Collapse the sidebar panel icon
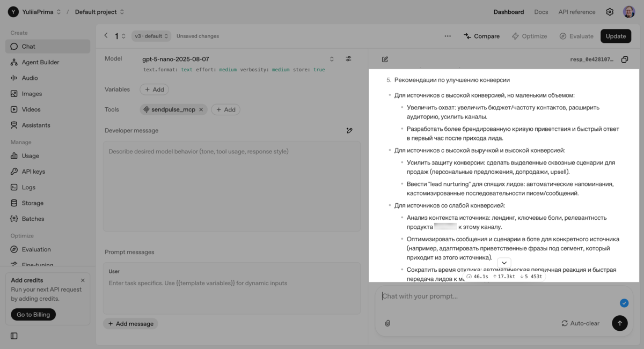The width and height of the screenshot is (644, 349). coord(14,336)
